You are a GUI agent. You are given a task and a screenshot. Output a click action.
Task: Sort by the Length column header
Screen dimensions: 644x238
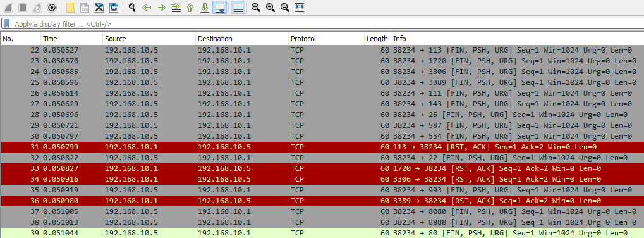pyautogui.click(x=377, y=39)
